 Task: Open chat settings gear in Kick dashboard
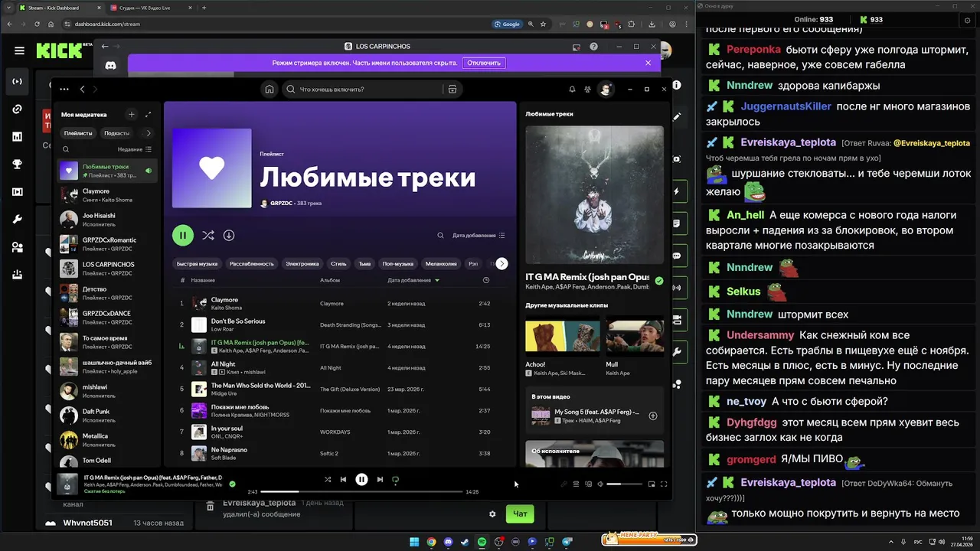492,514
